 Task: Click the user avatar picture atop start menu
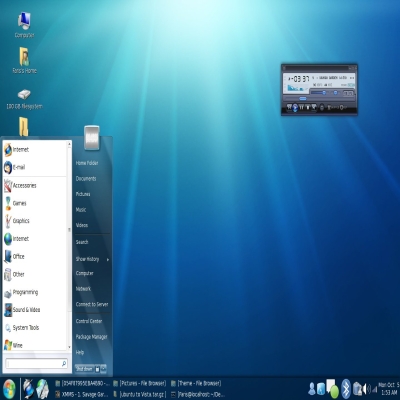point(92,138)
